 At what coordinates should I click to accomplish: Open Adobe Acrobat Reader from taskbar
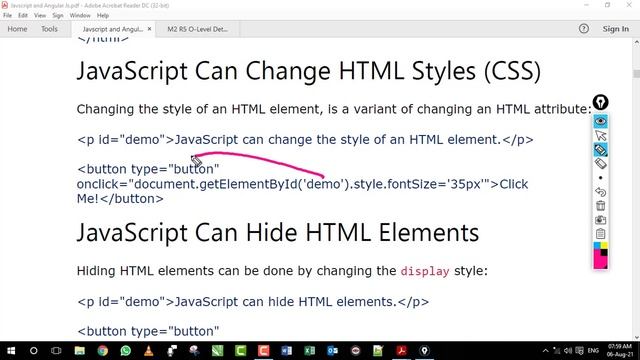pos(402,351)
